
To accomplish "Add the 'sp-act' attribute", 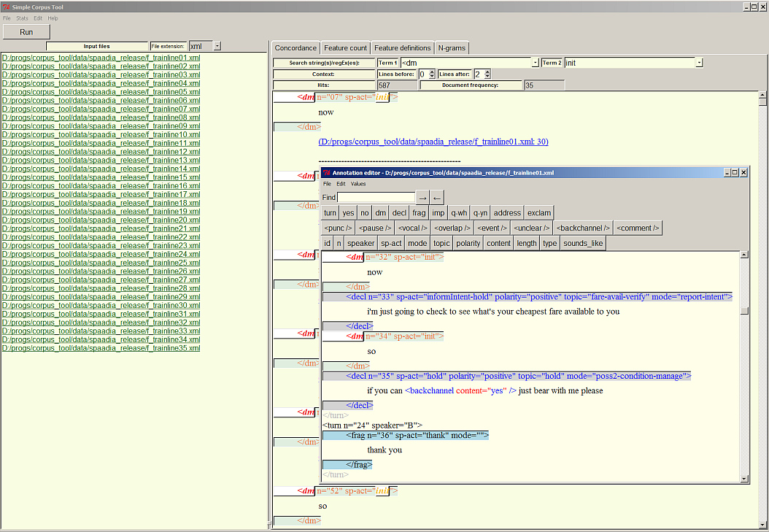I will click(391, 243).
